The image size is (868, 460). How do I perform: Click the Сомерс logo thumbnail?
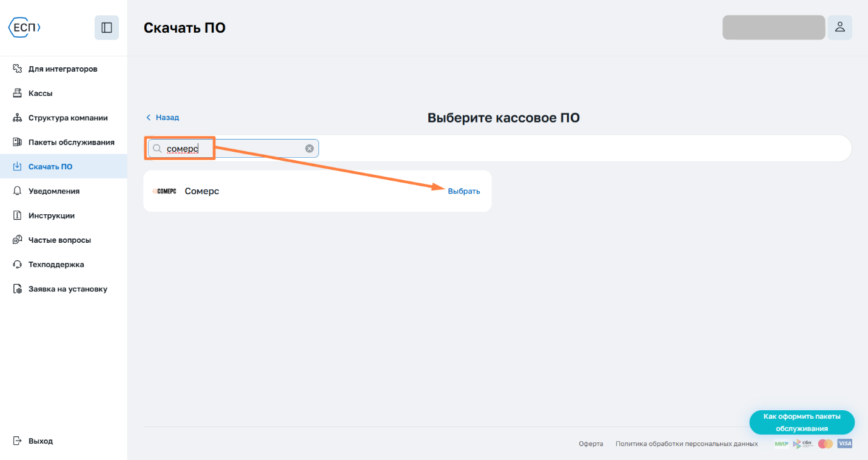point(164,191)
